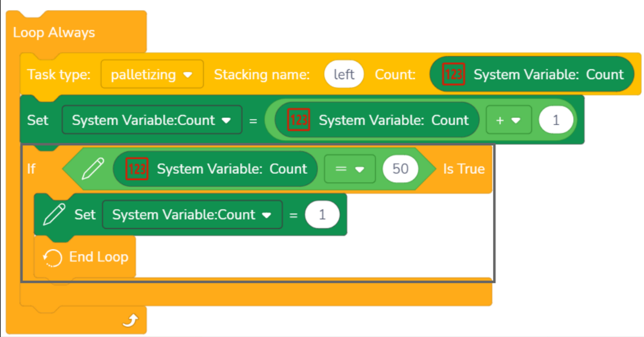Select the System Variable: Count pill after Count:

point(532,75)
